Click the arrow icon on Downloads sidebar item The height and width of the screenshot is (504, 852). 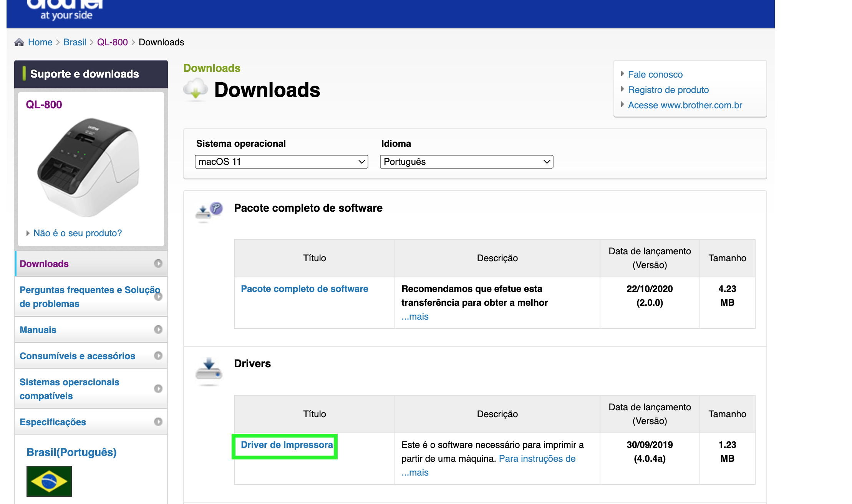click(x=158, y=264)
